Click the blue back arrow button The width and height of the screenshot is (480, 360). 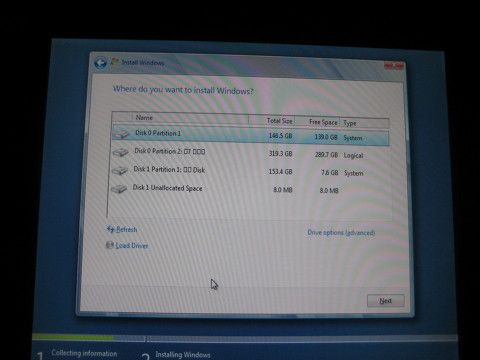click(100, 63)
